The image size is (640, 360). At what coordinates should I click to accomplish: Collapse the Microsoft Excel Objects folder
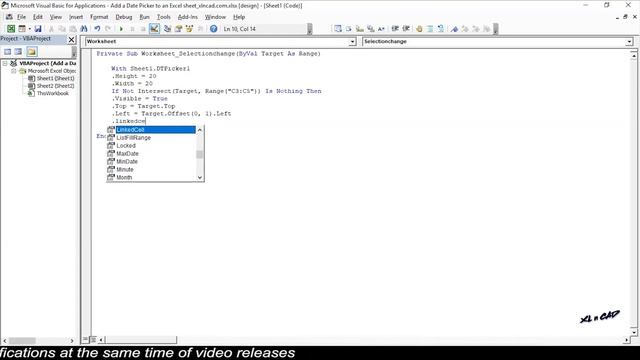[13, 71]
